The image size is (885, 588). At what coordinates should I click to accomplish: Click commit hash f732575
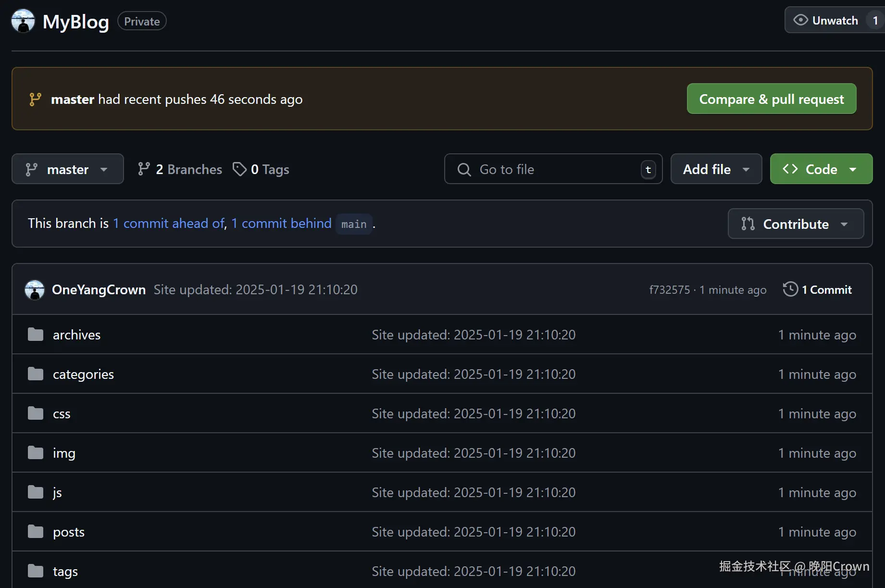(x=669, y=290)
